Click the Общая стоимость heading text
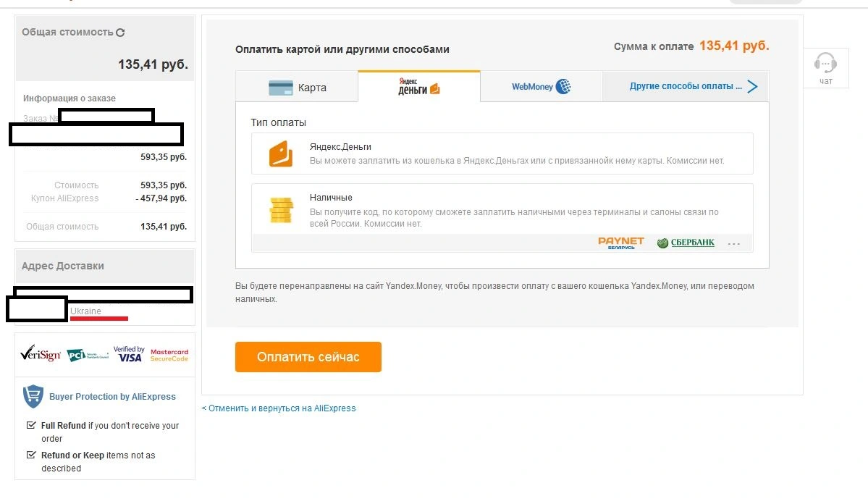Image resolution: width=868 pixels, height=504 pixels. 67,32
